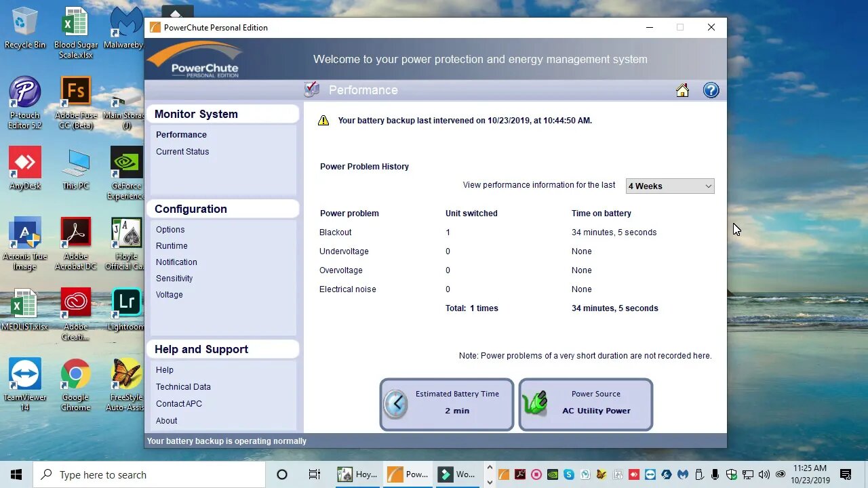Viewport: 868px width, 488px height.
Task: Open TeamViewer 14 desktop shortcut
Action: tap(25, 385)
